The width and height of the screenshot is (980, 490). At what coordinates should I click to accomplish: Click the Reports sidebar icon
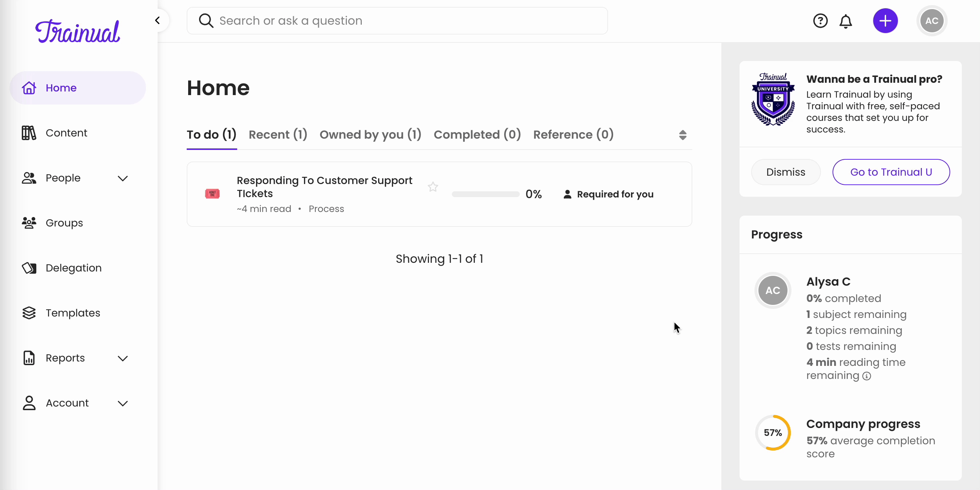[x=29, y=358]
